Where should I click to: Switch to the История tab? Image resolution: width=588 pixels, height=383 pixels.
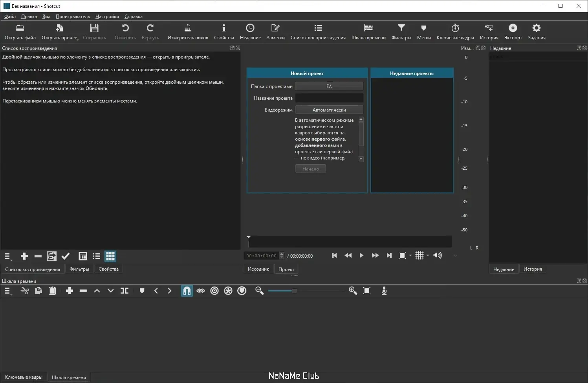point(532,269)
